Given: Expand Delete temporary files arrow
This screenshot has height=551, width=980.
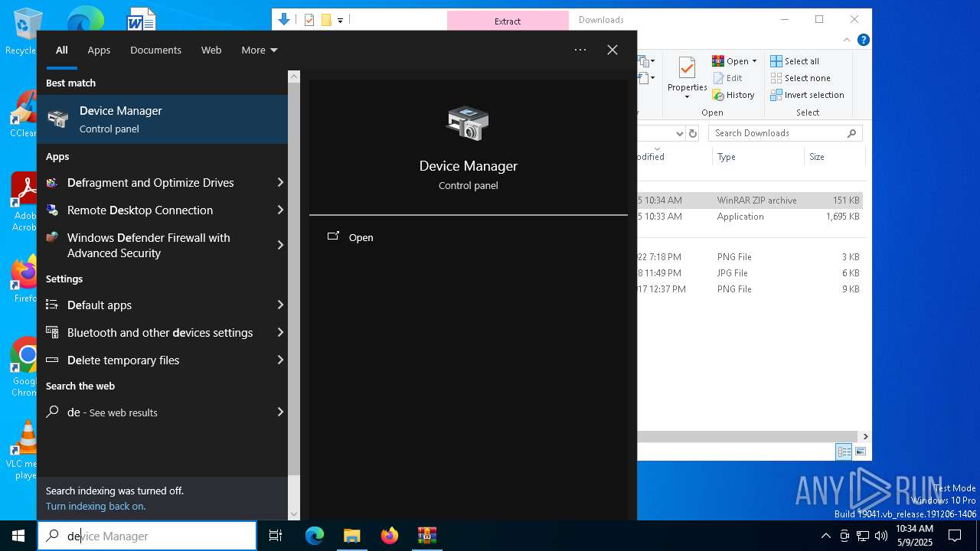Looking at the screenshot, I should pos(280,360).
